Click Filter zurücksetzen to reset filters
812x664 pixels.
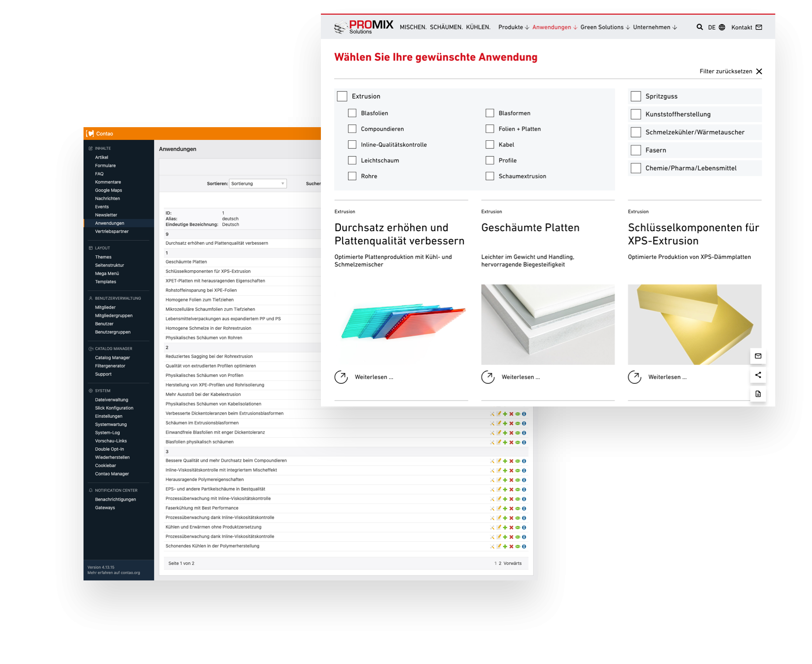(x=730, y=71)
